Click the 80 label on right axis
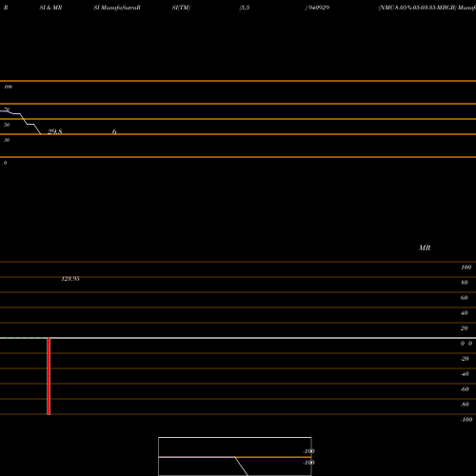The height and width of the screenshot is (476, 476). pyautogui.click(x=465, y=283)
